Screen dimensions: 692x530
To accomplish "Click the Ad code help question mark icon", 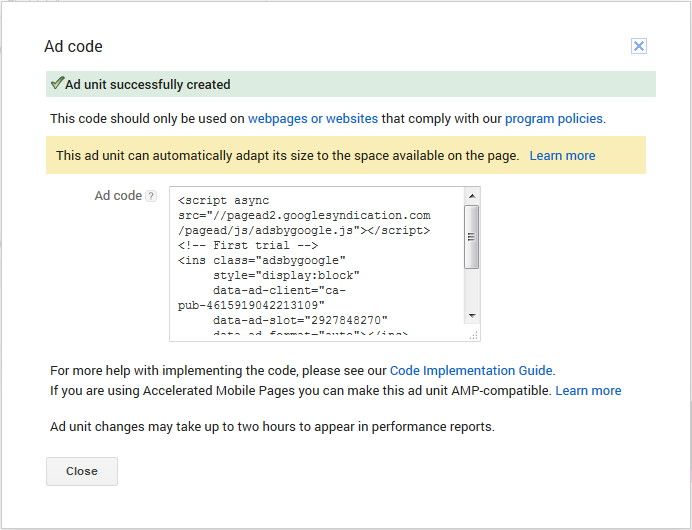I will pos(151,196).
